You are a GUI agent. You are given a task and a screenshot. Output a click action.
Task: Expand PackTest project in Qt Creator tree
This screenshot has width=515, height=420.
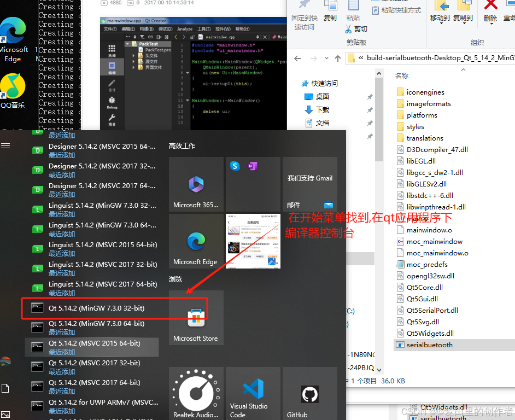click(x=127, y=44)
